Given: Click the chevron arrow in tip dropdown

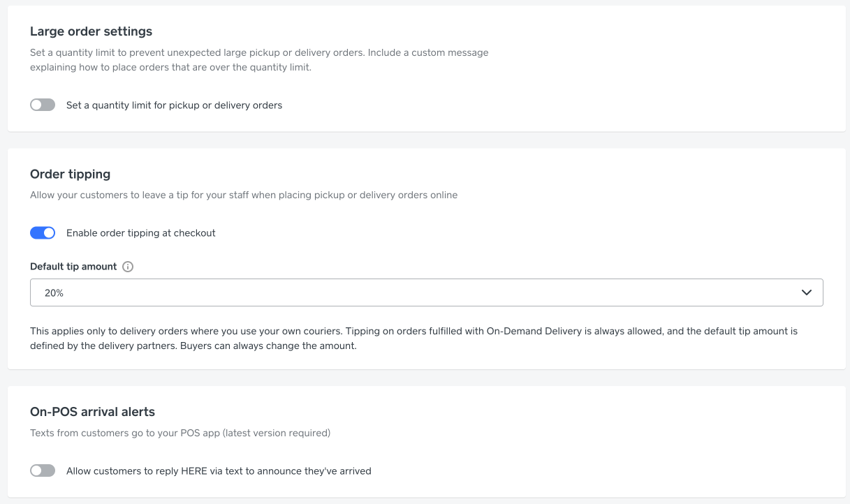Looking at the screenshot, I should [807, 292].
